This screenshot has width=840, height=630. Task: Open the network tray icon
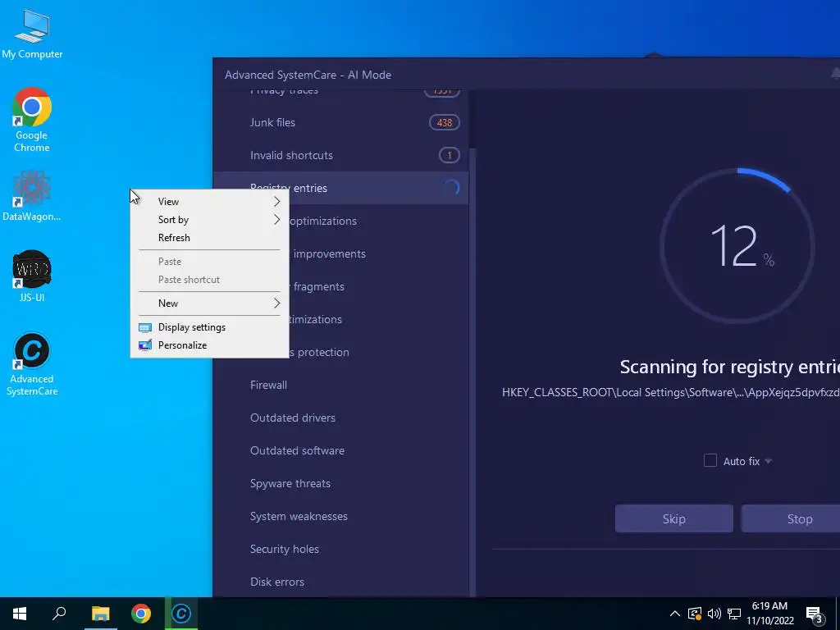tap(734, 614)
